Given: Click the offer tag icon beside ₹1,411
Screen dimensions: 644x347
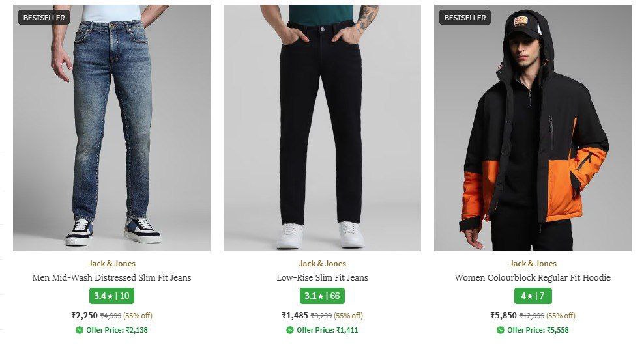Looking at the screenshot, I should pos(290,330).
